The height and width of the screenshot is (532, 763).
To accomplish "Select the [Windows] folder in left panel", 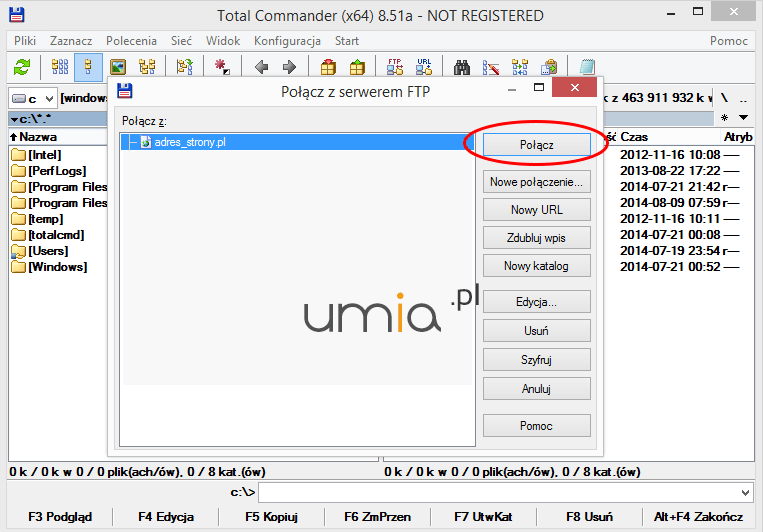I will coord(57,267).
